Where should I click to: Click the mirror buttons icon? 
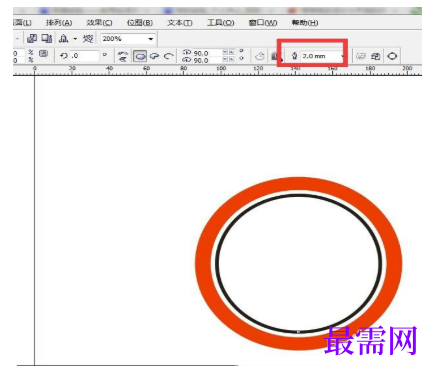[123, 56]
